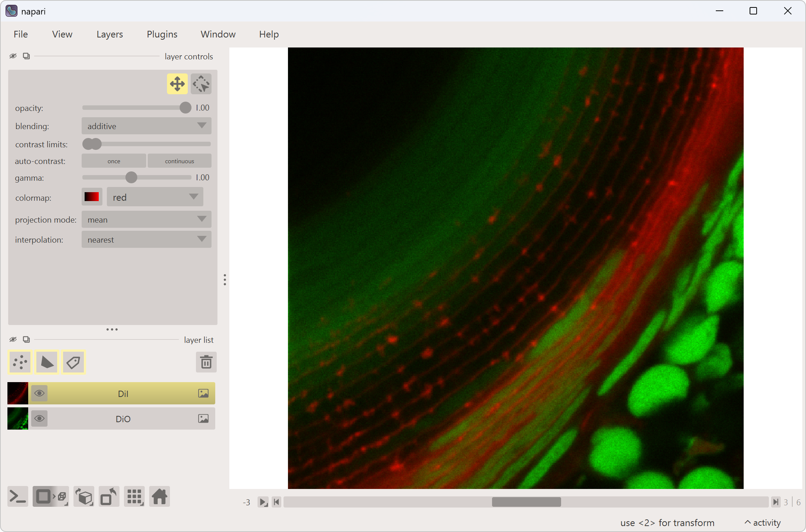
Task: Step forward one slice
Action: tap(775, 502)
